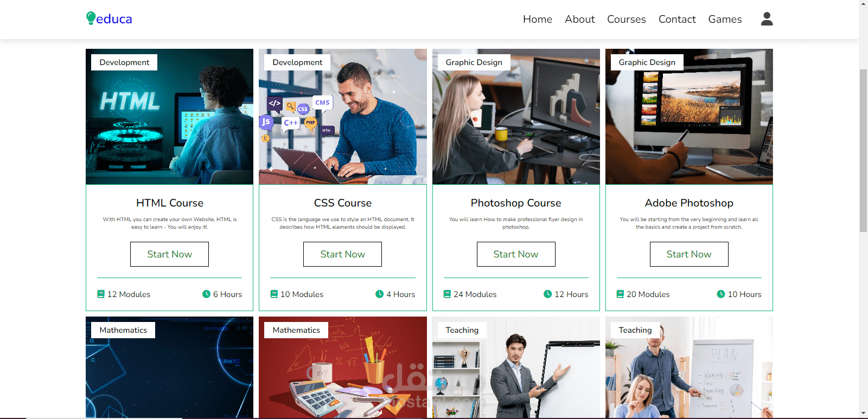Open the Courses navigation link

click(x=626, y=19)
